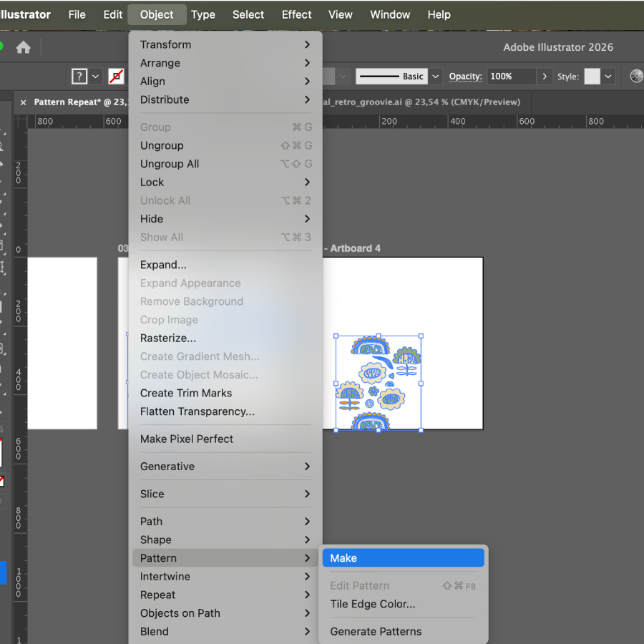The height and width of the screenshot is (644, 644).
Task: Open the View menu
Action: pyautogui.click(x=340, y=15)
